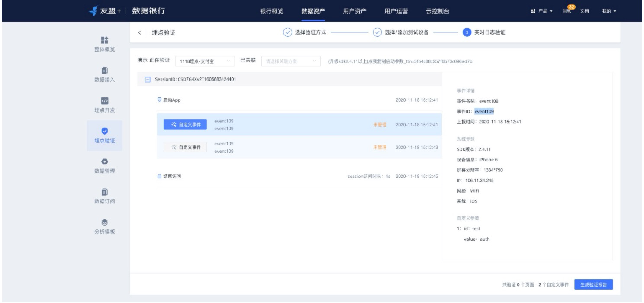644x303 pixels.
Task: Click 系统: iOS text
Action: 467,201
